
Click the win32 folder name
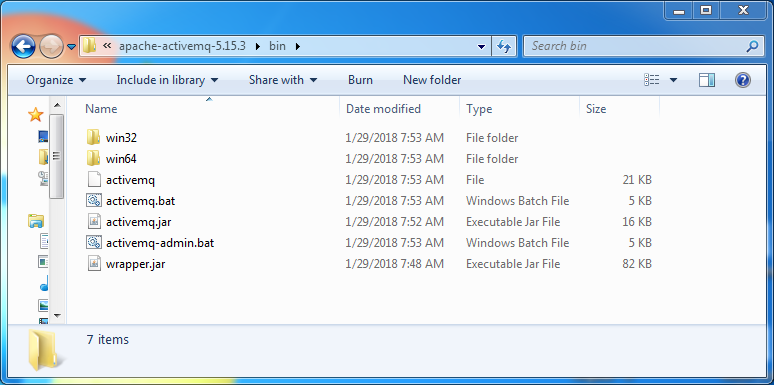coord(121,138)
